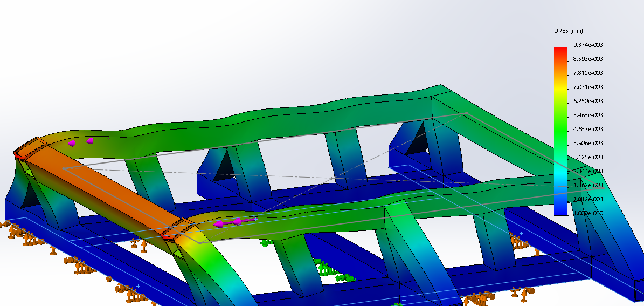
Task: Click the 8.593e-003 legend label
Action: coord(588,59)
